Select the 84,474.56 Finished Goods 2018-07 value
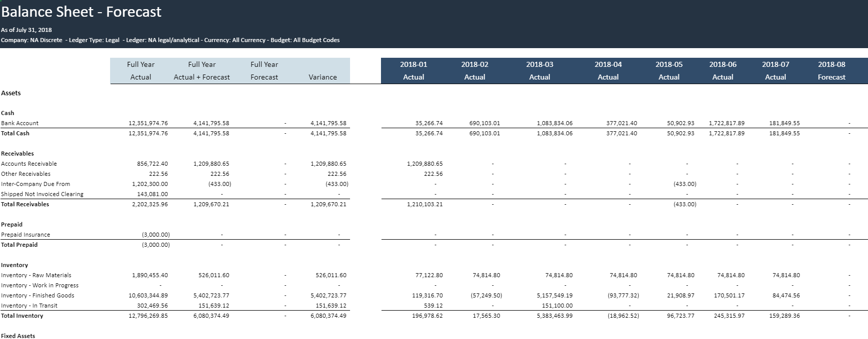 click(786, 295)
